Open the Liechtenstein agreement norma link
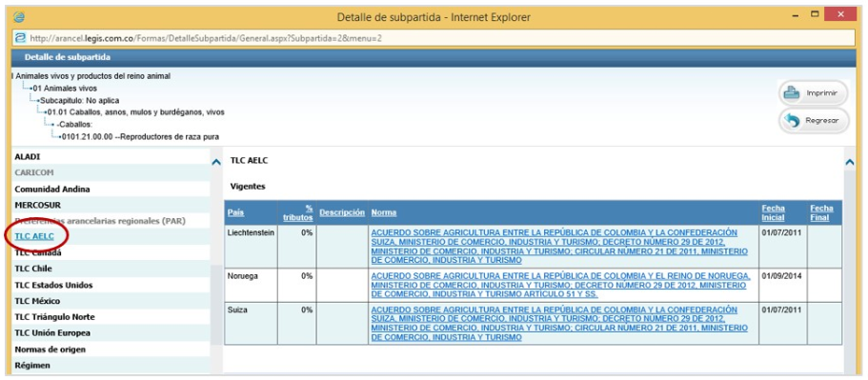 [559, 246]
